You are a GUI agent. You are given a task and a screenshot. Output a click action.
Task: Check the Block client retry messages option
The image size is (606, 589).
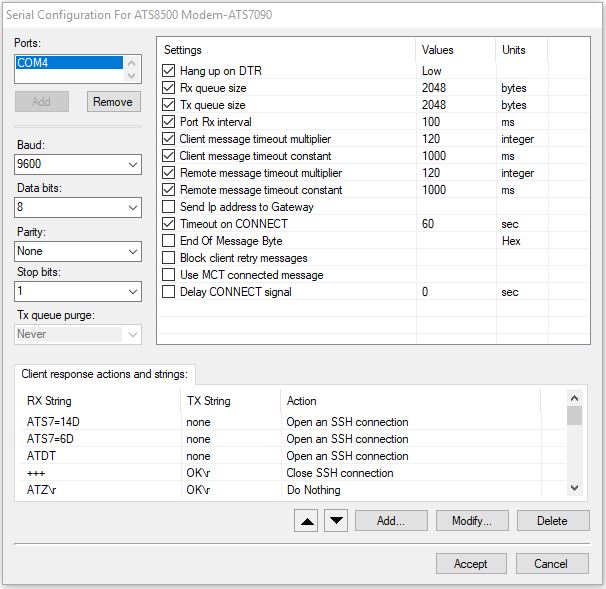[169, 258]
